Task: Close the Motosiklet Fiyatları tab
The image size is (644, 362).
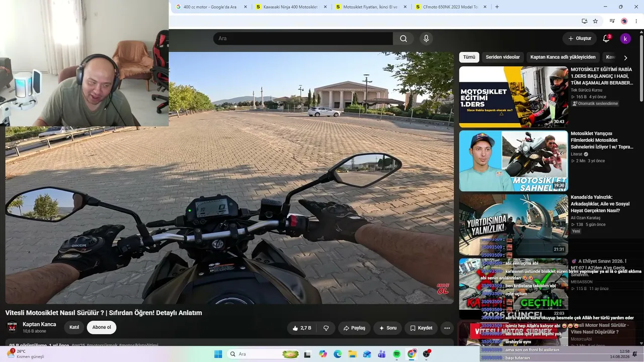Action: [x=405, y=7]
